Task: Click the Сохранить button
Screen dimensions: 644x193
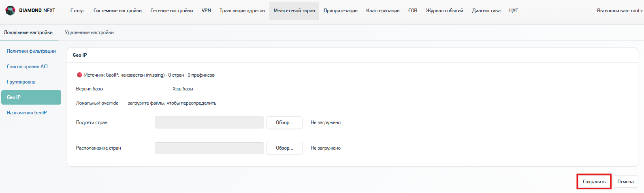Action: [594, 182]
